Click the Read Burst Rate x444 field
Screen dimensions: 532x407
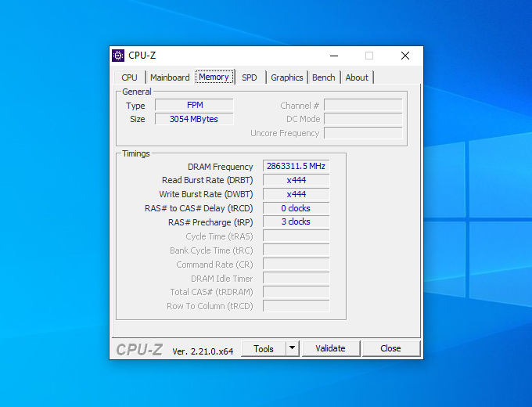point(297,180)
